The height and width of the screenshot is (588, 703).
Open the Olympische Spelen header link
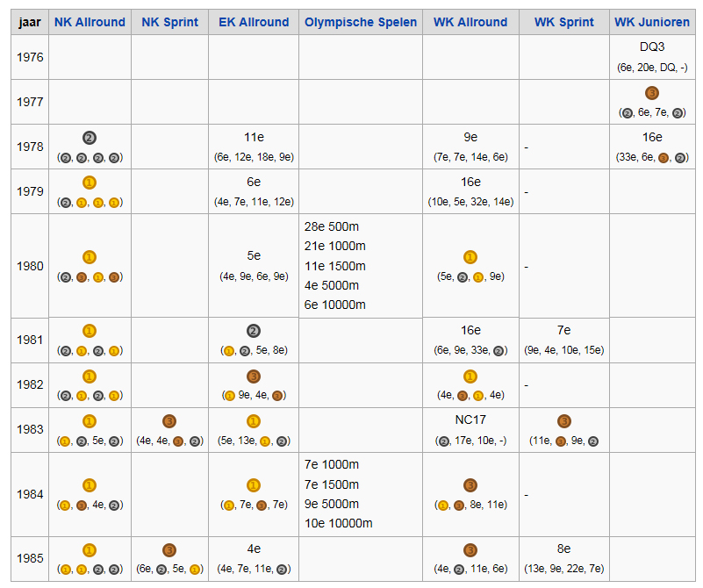pos(361,22)
